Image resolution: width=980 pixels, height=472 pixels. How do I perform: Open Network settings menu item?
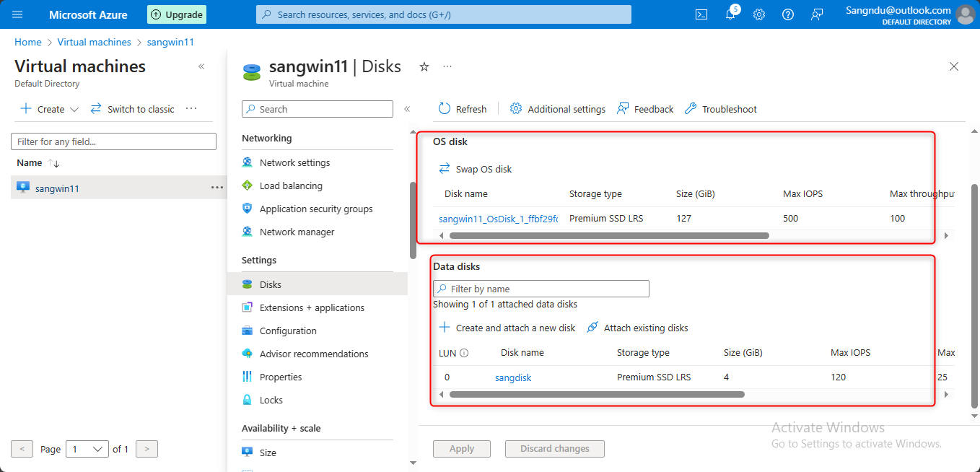[x=294, y=162]
